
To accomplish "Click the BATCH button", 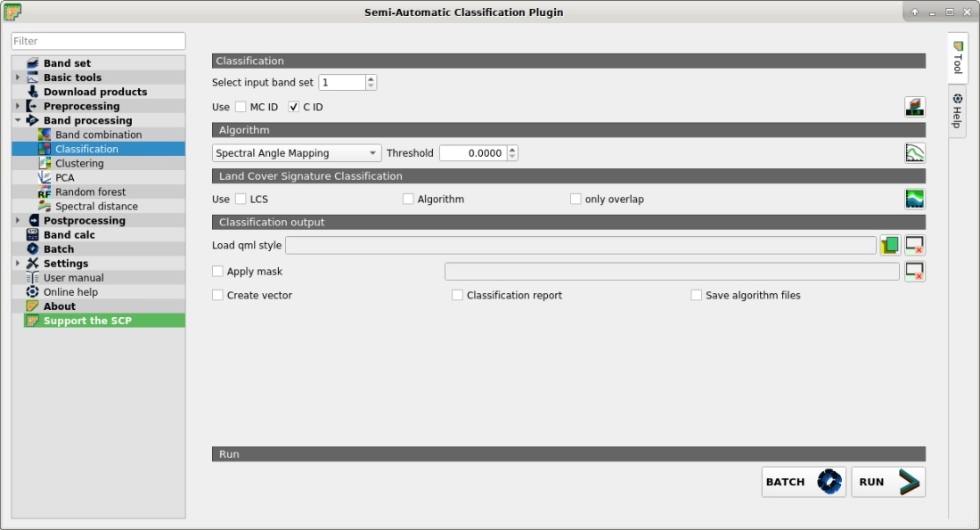I will tap(804, 482).
